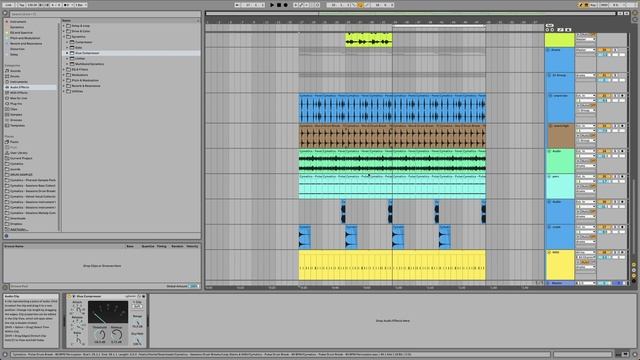The width and height of the screenshot is (640, 360).
Task: Toggle track activator on yellow MIDI track
Action: coord(603,253)
